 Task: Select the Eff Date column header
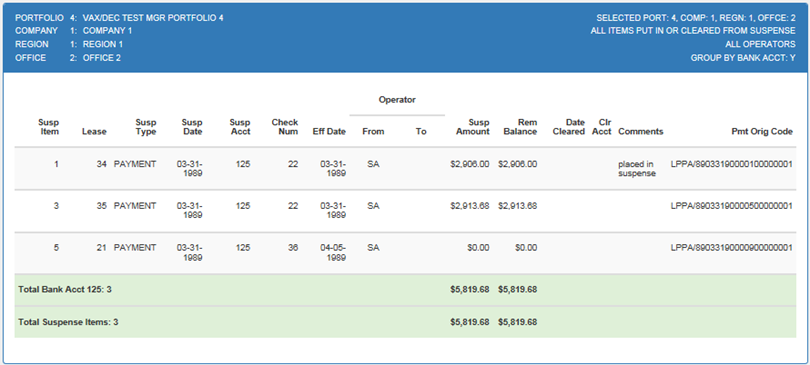(x=329, y=132)
